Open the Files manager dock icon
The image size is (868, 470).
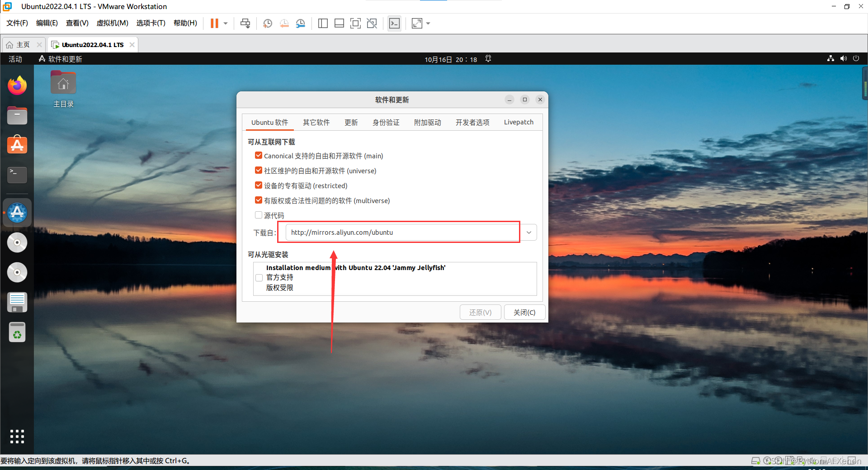tap(17, 115)
